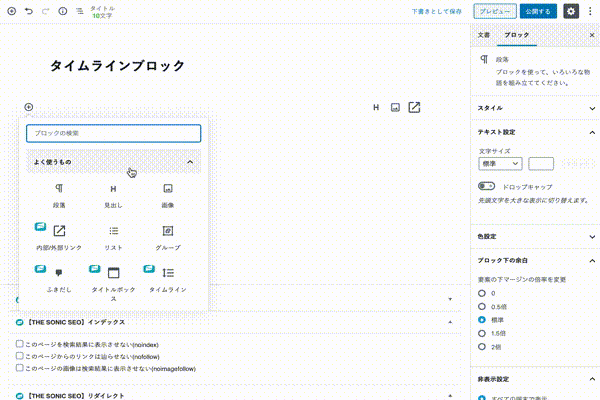
Task: Open block navigation outline icon
Action: pyautogui.click(x=79, y=11)
